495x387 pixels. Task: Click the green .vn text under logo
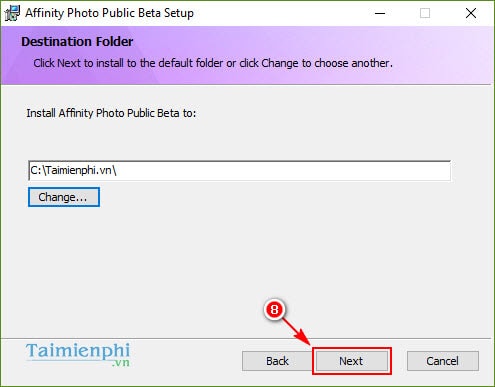[x=121, y=363]
